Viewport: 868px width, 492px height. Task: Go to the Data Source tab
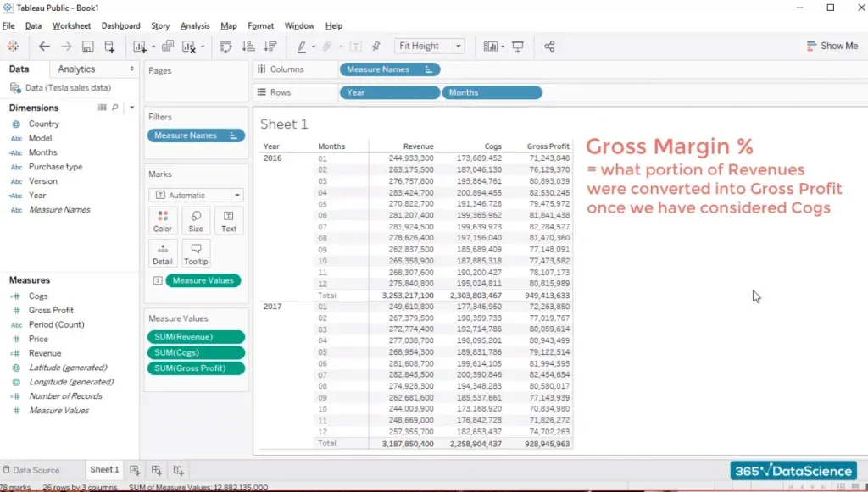coord(36,470)
